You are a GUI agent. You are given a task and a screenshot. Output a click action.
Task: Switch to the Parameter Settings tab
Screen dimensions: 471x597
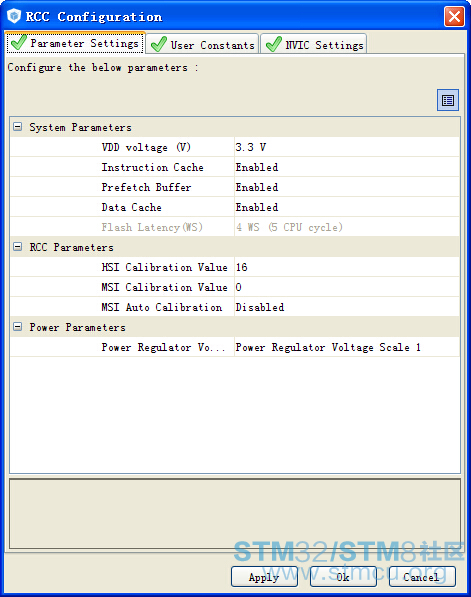[x=75, y=43]
